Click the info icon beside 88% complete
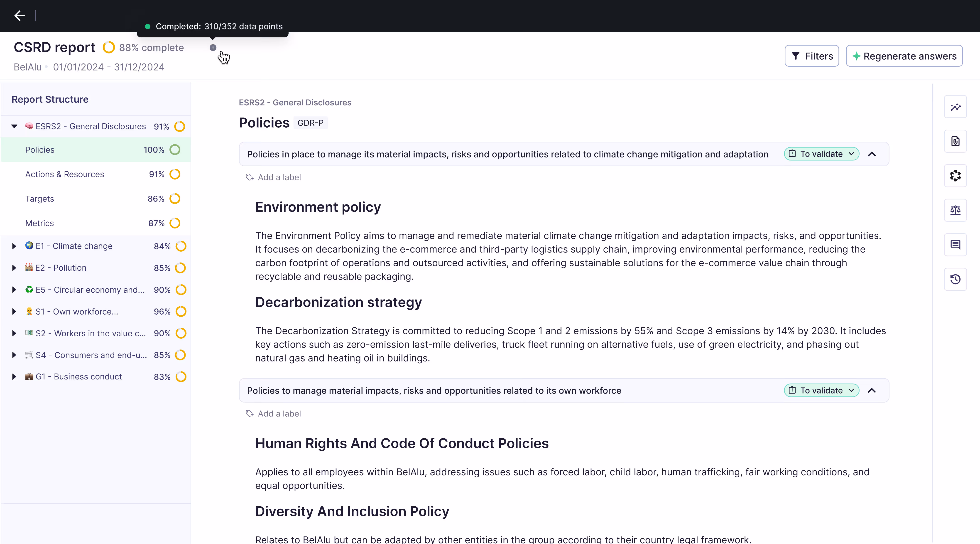 coord(213,48)
